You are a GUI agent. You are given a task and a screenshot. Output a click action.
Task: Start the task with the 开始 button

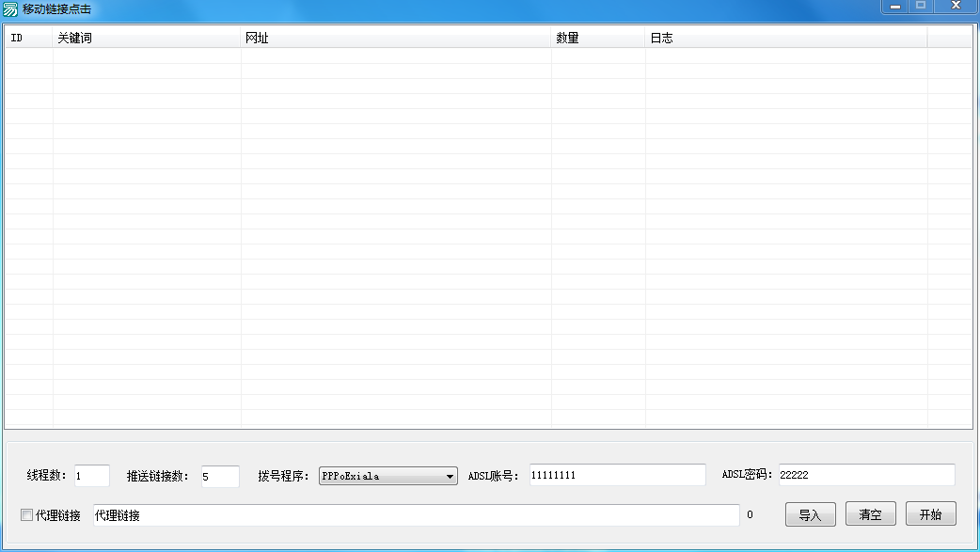coord(930,515)
